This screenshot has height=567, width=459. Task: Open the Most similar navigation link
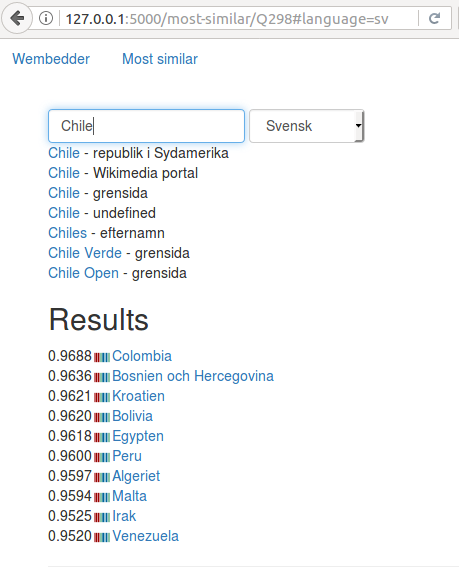coord(160,59)
